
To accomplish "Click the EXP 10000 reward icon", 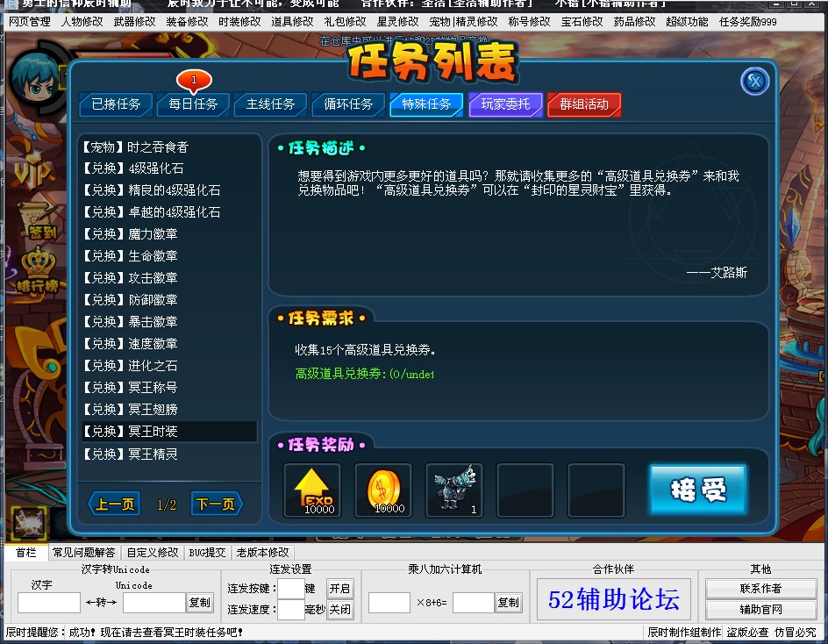I will (x=312, y=490).
